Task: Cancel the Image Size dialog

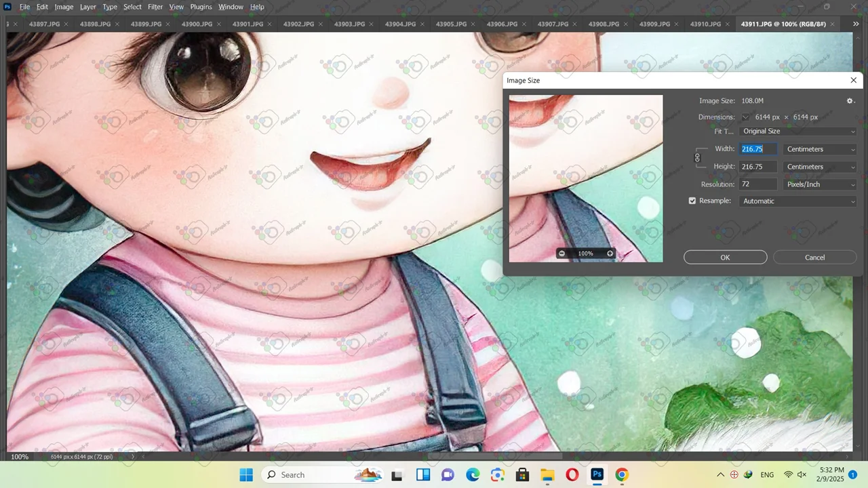Action: click(x=814, y=258)
